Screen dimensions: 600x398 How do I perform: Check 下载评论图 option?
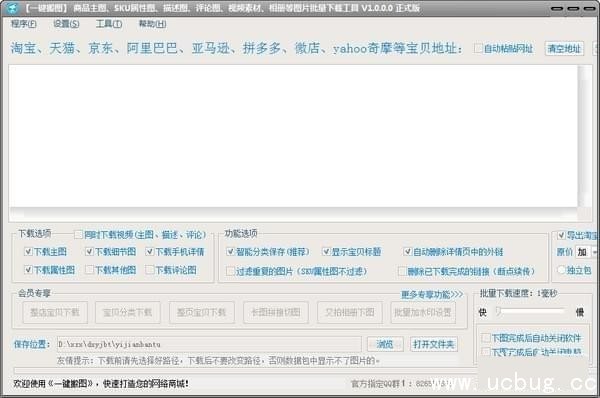[x=150, y=270]
